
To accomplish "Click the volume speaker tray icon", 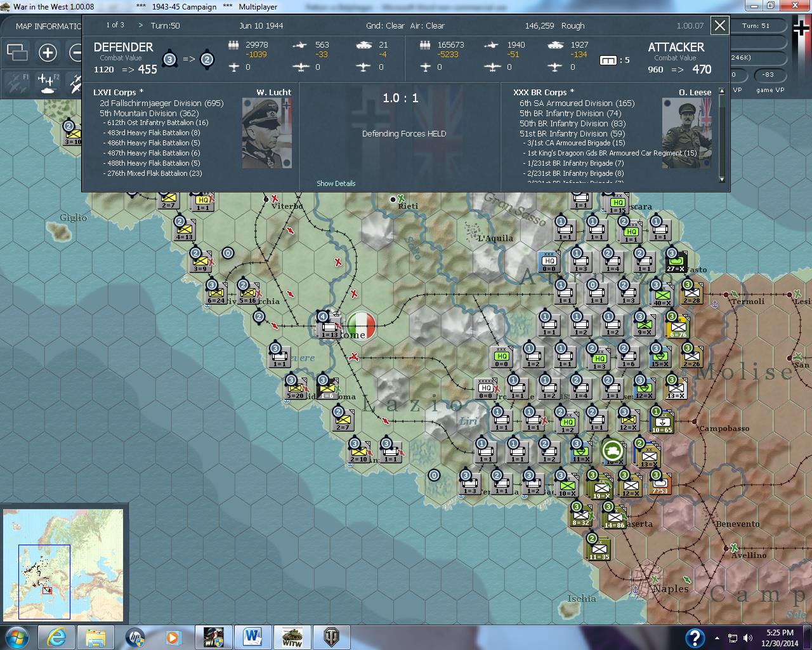I will tap(749, 638).
